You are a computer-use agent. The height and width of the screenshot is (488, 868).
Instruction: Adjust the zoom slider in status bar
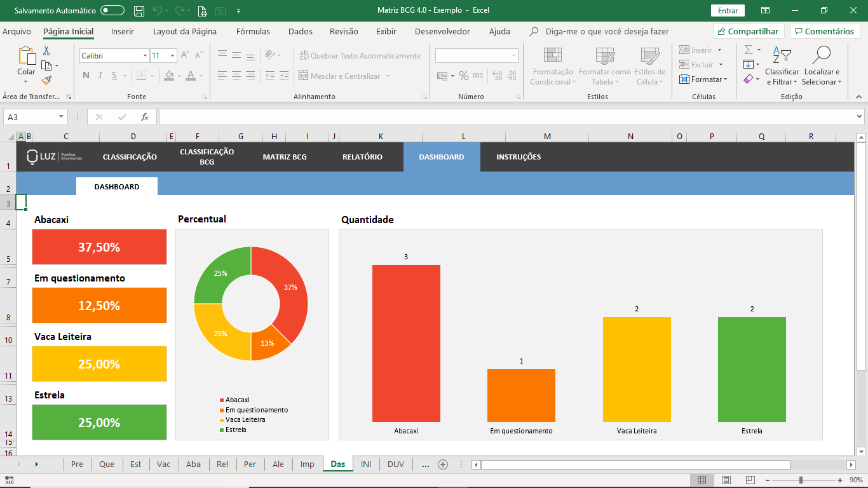point(801,480)
